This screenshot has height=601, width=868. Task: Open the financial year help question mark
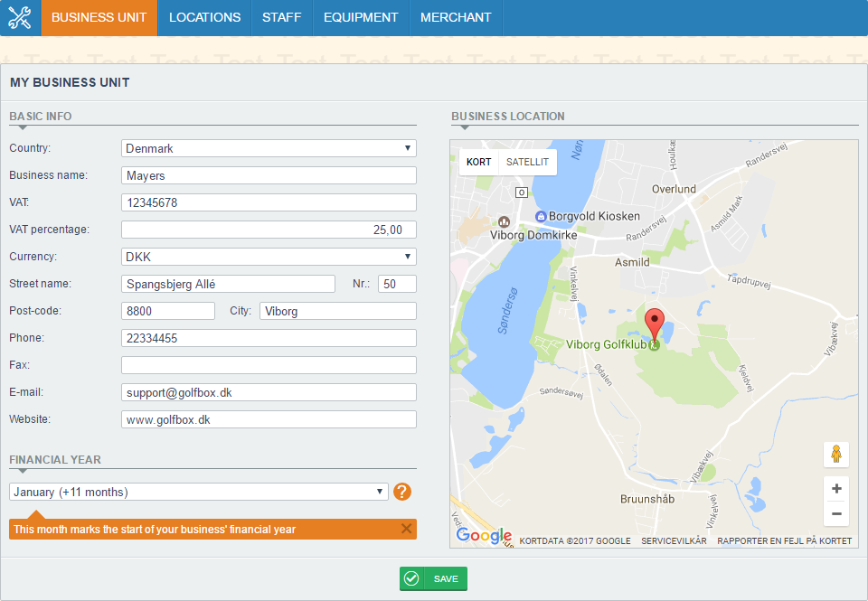(x=402, y=492)
